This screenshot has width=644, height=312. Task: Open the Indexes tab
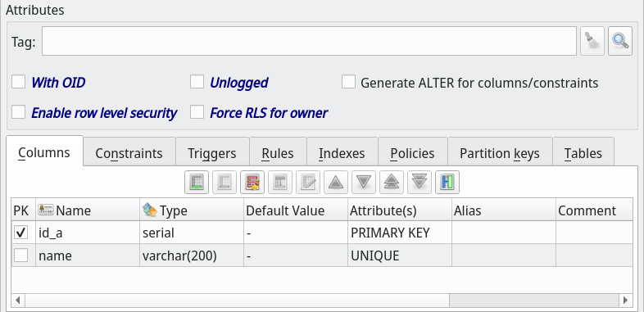pyautogui.click(x=342, y=152)
